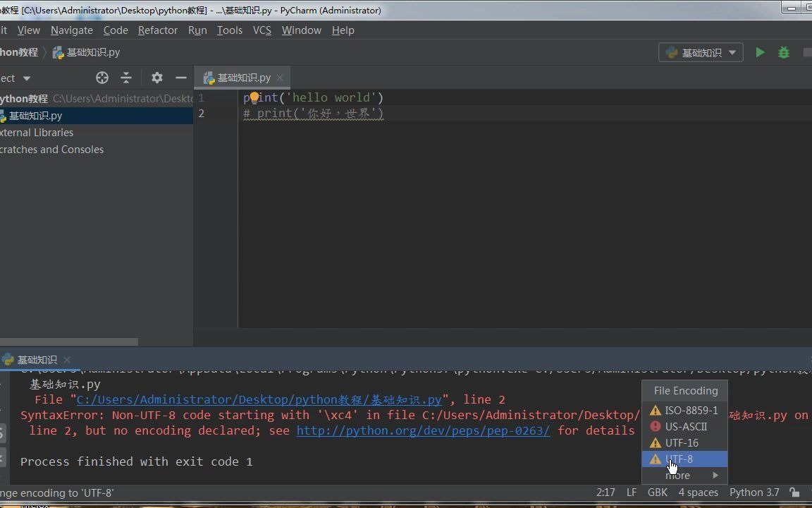Image resolution: width=812 pixels, height=508 pixels.
Task: Open the Python 3.7 interpreter selector
Action: point(753,492)
